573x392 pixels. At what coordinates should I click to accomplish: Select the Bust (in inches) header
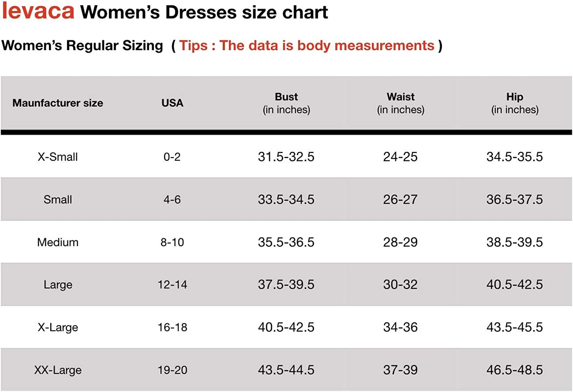click(286, 103)
